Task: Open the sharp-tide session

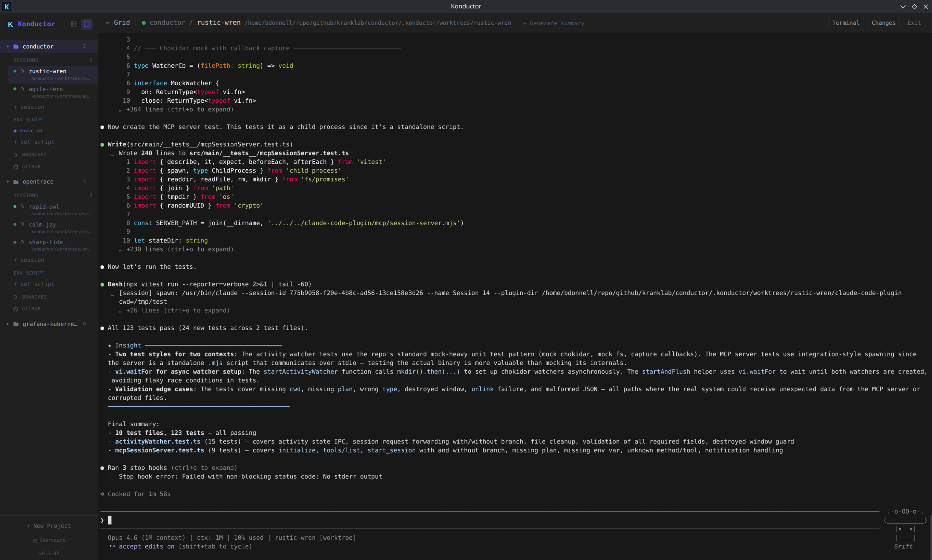Action: (53, 245)
